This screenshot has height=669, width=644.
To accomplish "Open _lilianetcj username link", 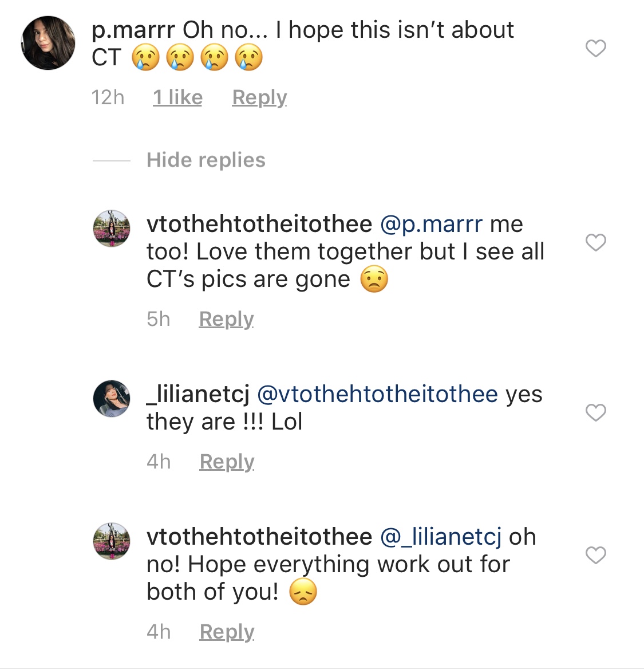I will pyautogui.click(x=198, y=394).
